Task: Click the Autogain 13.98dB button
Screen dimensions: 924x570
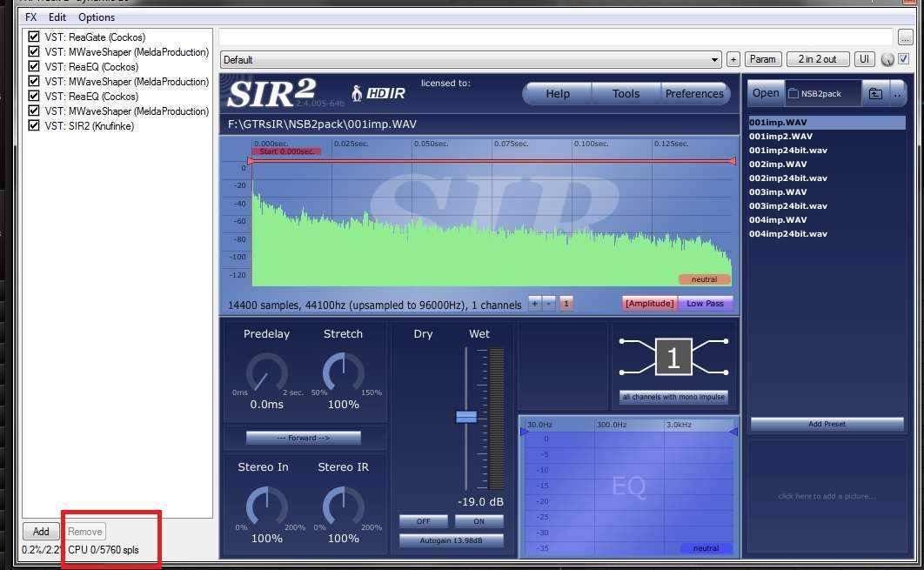Action: (452, 540)
